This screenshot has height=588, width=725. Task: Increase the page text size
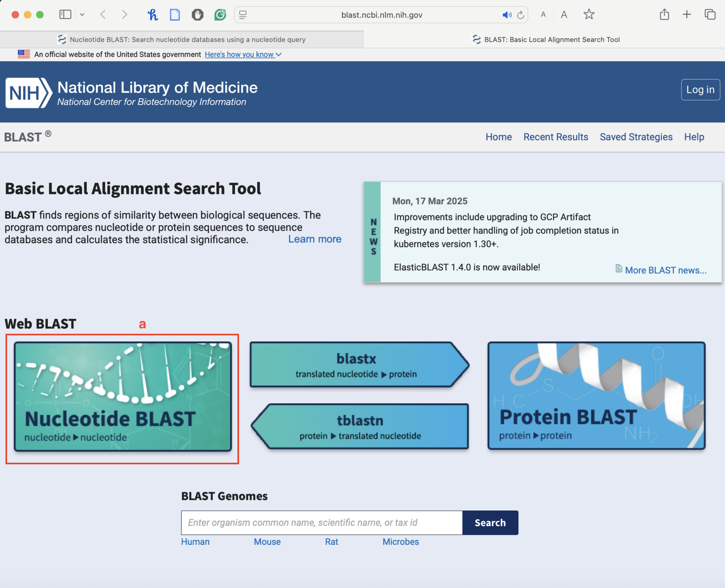(x=564, y=15)
